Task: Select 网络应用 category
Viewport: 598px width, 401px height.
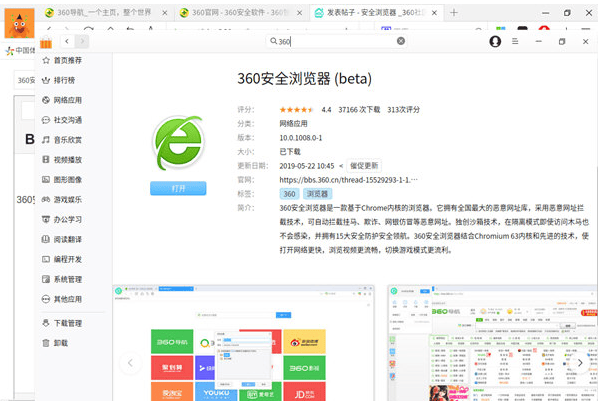Action: [x=62, y=100]
